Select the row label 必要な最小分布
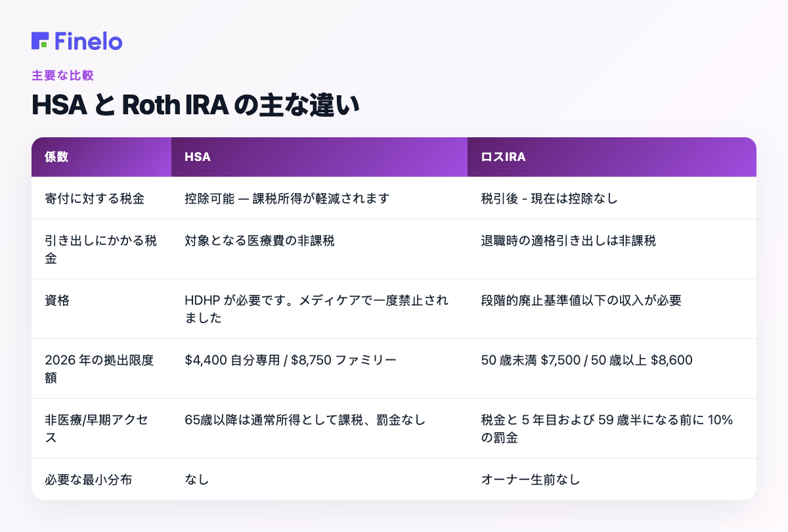The height and width of the screenshot is (532, 788). [88, 480]
